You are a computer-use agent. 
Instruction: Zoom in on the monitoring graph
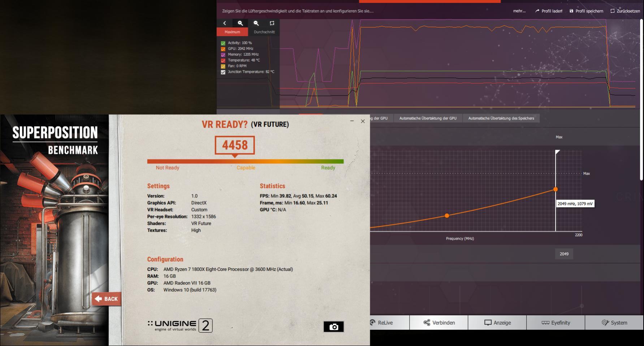click(240, 23)
